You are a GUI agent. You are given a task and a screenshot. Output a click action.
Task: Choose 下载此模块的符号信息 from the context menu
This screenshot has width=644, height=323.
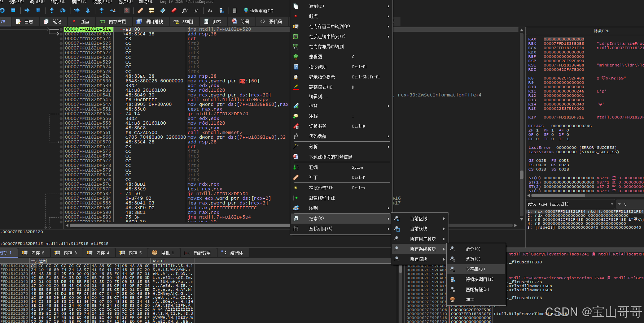click(341, 157)
